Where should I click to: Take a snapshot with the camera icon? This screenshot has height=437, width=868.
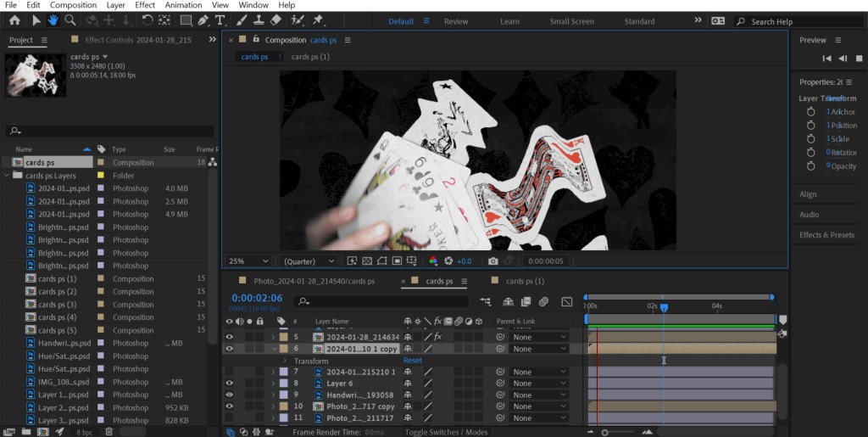pos(493,261)
